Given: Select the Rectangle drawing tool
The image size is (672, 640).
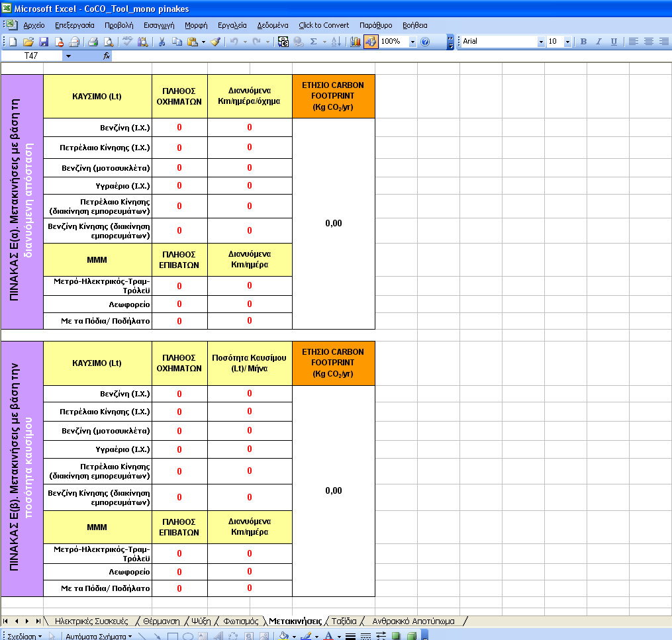Looking at the screenshot, I should 172,637.
